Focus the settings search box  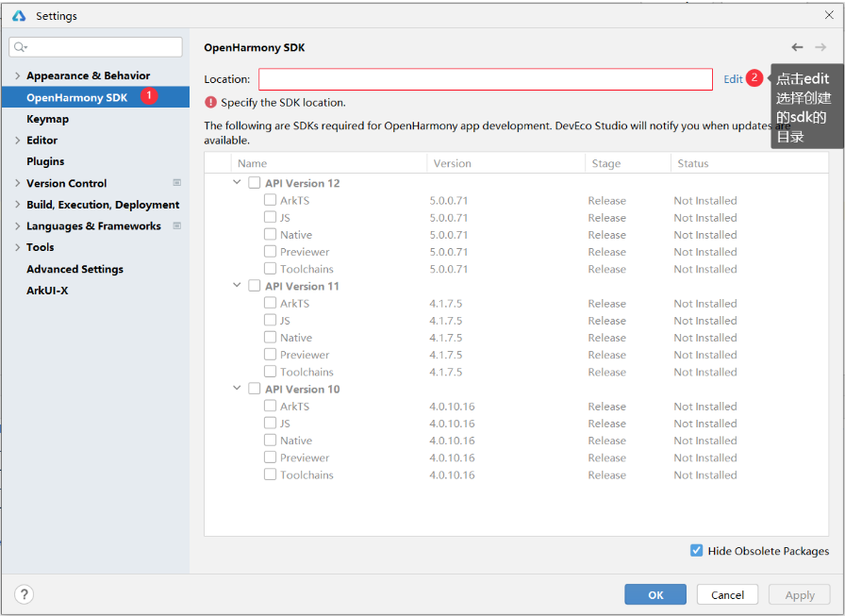(95, 47)
